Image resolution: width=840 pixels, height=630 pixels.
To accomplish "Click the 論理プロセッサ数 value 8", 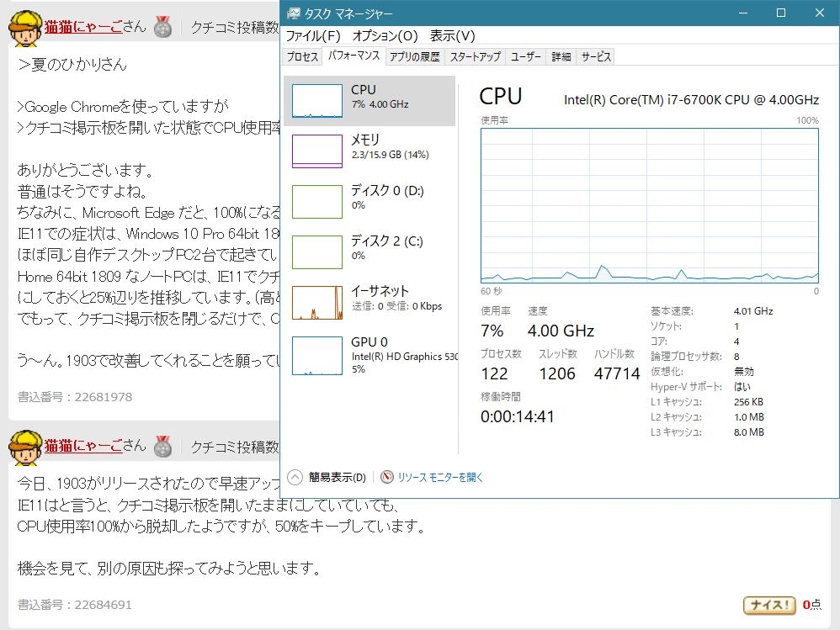I will pyautogui.click(x=736, y=357).
